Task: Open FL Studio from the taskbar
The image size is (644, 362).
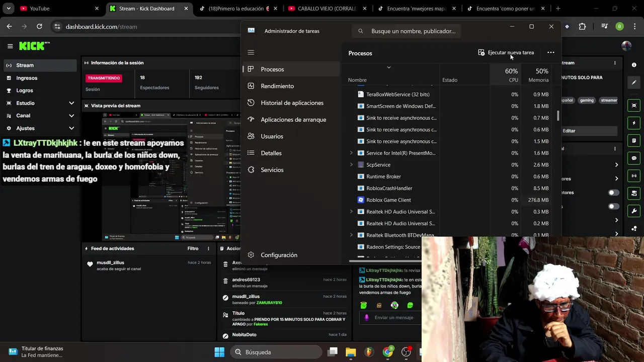Action: 369,352
